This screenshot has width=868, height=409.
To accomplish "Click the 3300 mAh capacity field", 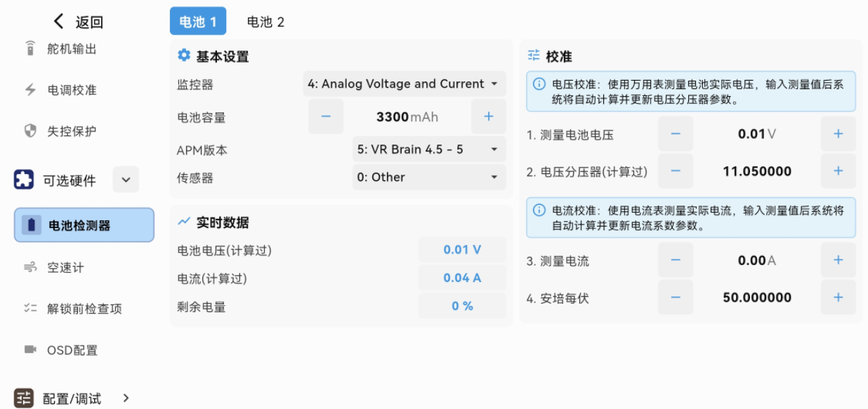I will click(407, 117).
